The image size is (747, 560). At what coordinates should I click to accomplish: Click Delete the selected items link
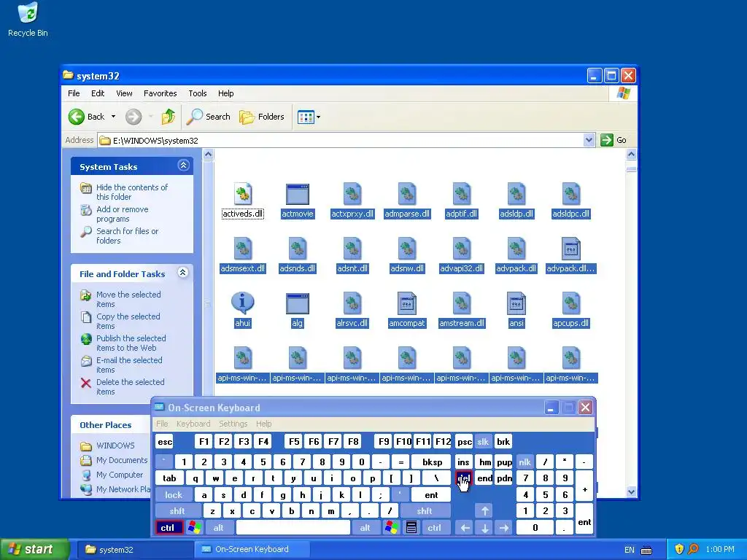click(x=130, y=386)
